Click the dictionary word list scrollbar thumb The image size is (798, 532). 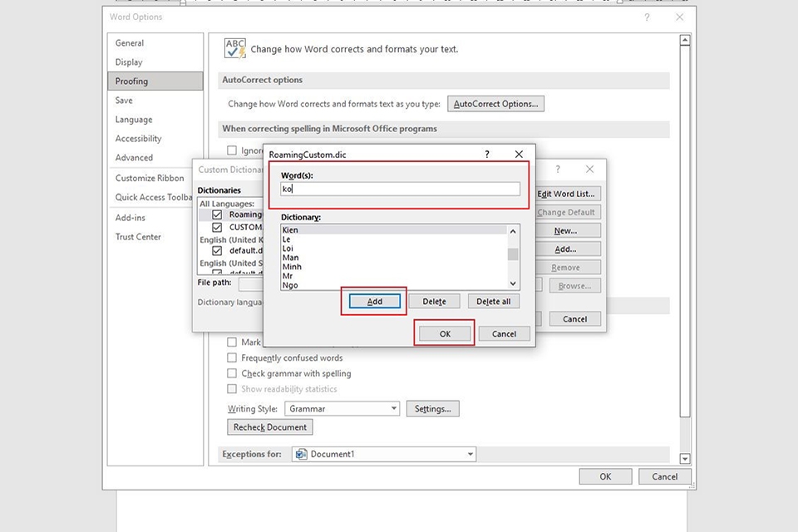(513, 254)
